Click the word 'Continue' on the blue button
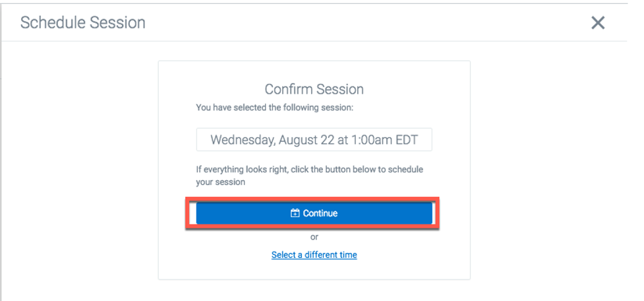This screenshot has height=301, width=644. (320, 213)
